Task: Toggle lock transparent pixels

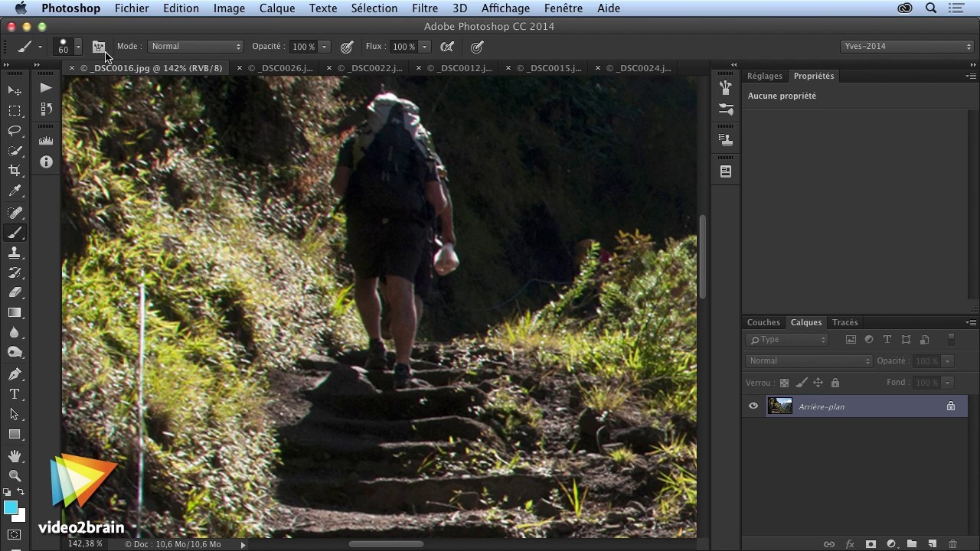Action: pos(783,383)
